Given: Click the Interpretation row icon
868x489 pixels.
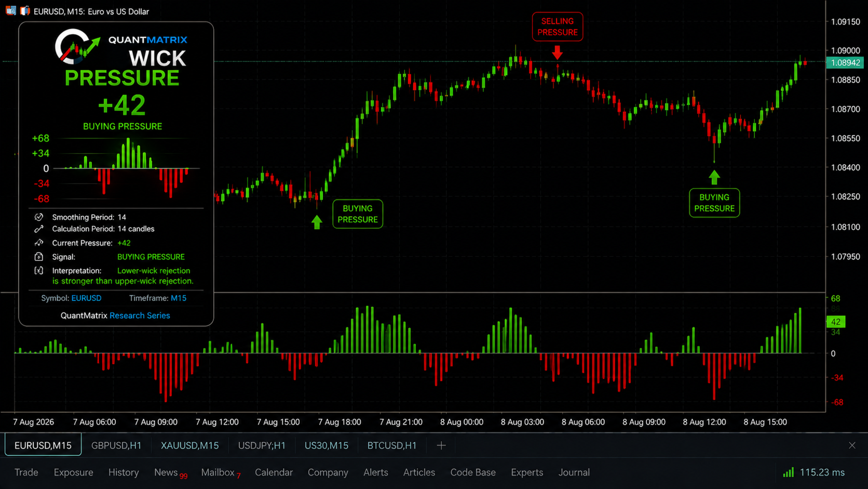Looking at the screenshot, I should (39, 271).
